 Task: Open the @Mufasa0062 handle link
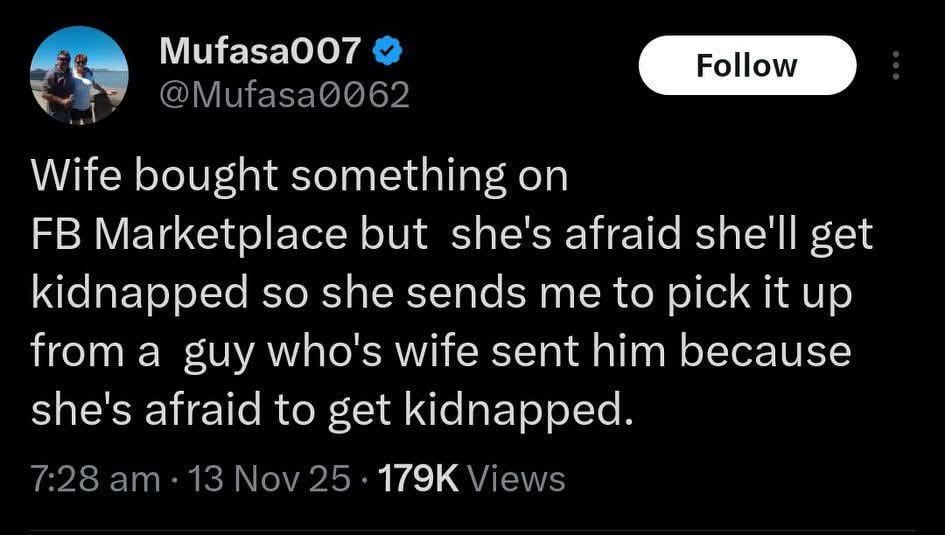(285, 94)
